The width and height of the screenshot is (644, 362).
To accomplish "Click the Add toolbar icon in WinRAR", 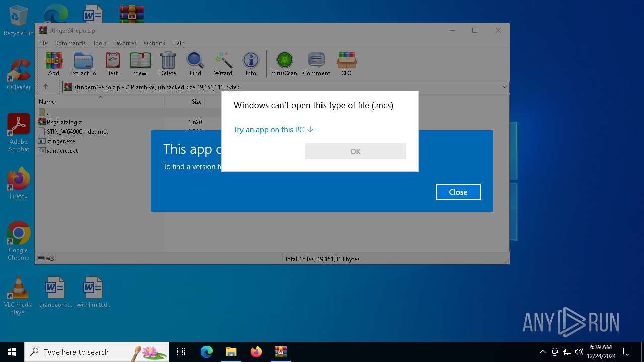I will click(x=54, y=64).
